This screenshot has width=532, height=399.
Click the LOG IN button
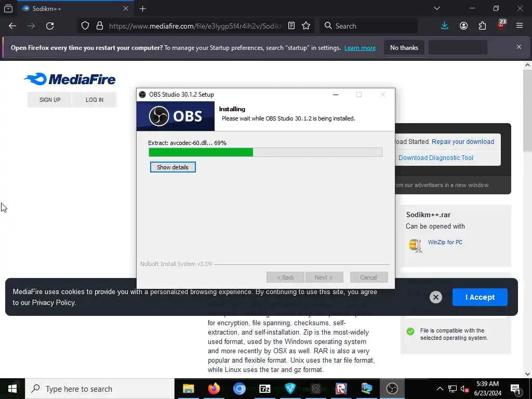coord(95,100)
